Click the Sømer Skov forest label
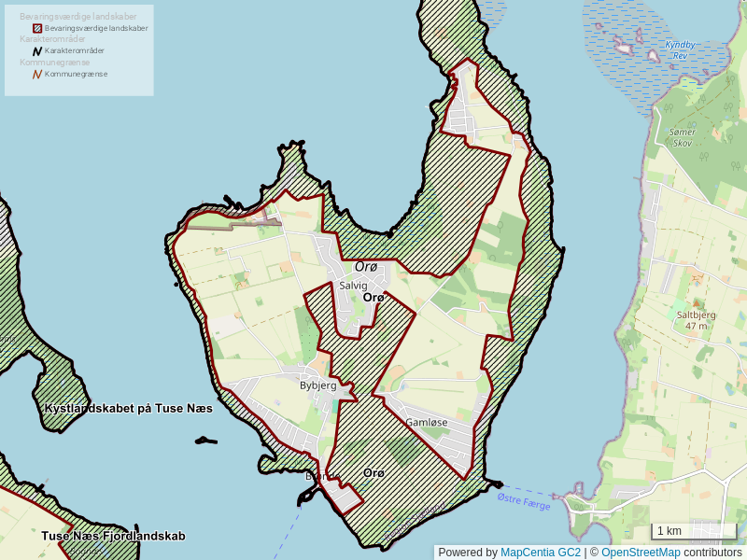Screen dimensions: 747x560 click(683, 137)
